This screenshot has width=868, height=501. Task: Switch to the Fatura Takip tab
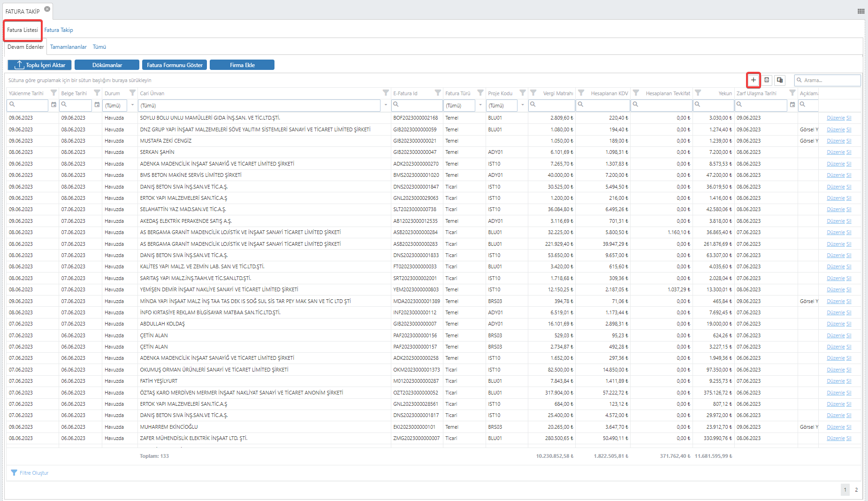pos(59,30)
